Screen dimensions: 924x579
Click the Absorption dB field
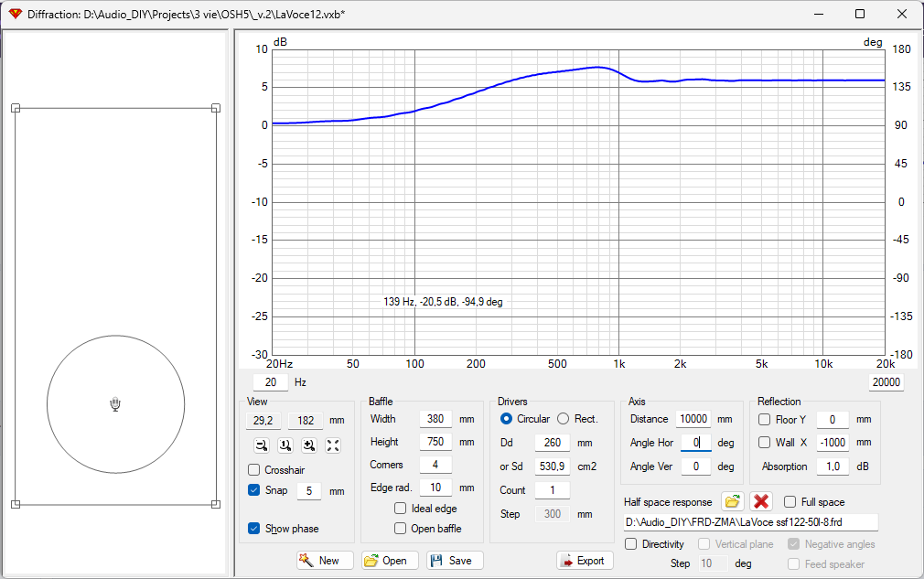coord(833,466)
